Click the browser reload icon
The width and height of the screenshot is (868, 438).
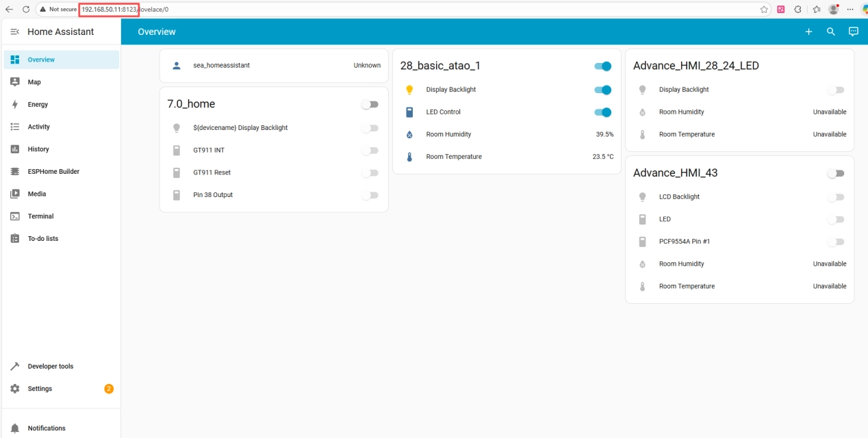[26, 10]
